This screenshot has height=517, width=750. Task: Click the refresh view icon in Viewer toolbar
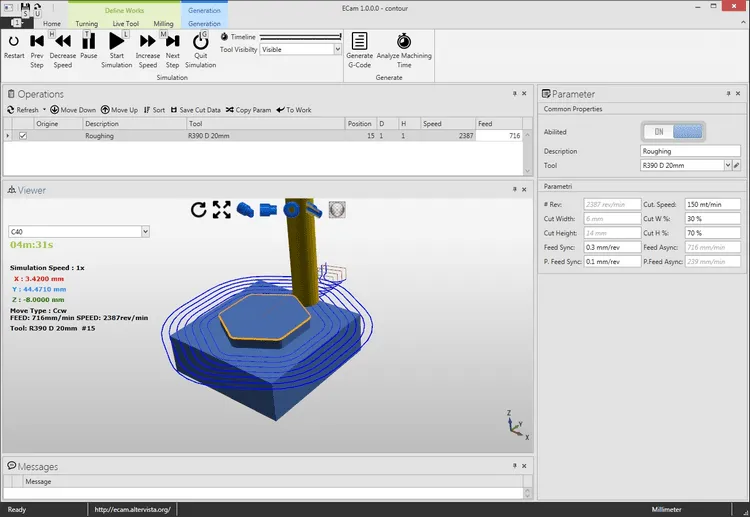199,209
